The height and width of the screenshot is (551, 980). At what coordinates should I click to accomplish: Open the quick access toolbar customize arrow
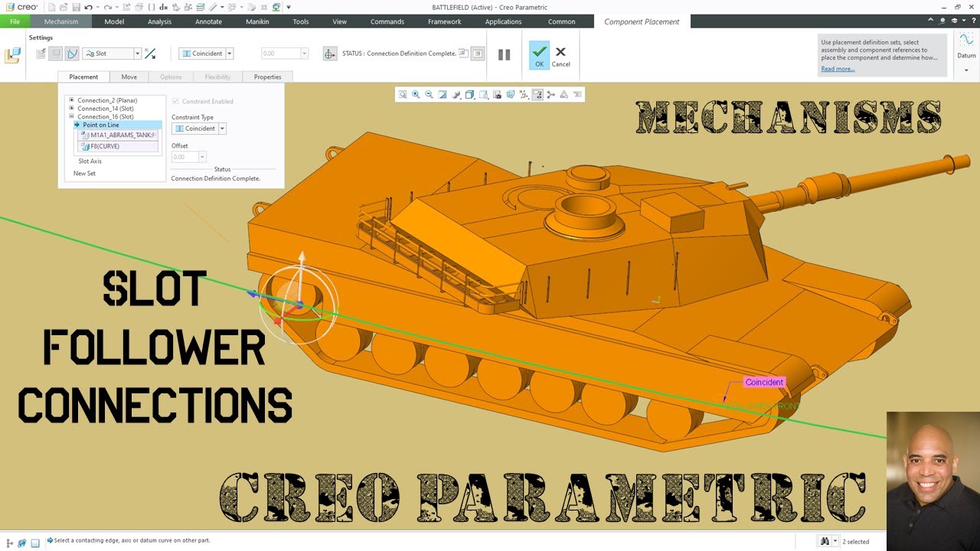click(x=289, y=8)
